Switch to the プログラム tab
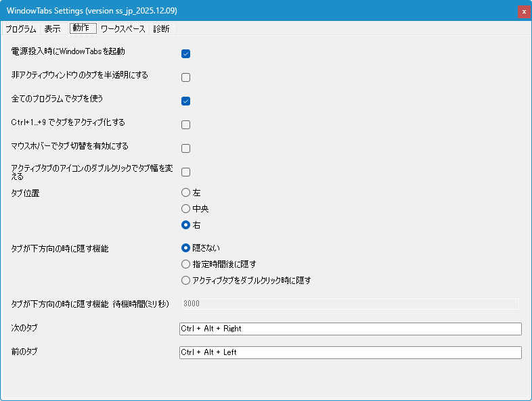 [21, 29]
